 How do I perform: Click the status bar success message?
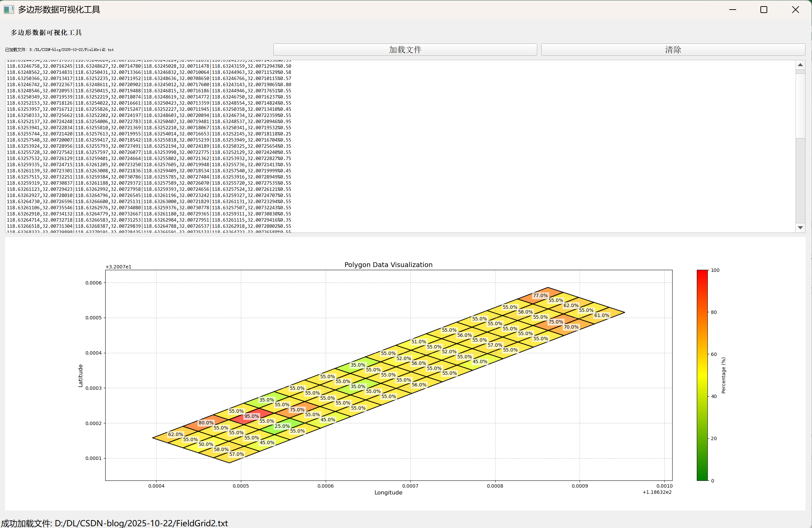pos(114,523)
